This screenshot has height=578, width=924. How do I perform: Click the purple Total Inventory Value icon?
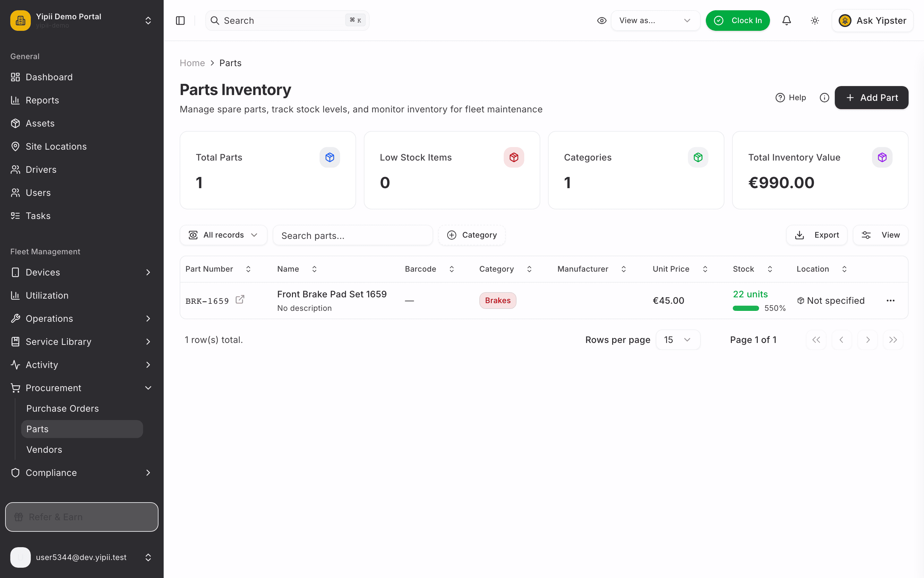point(882,157)
